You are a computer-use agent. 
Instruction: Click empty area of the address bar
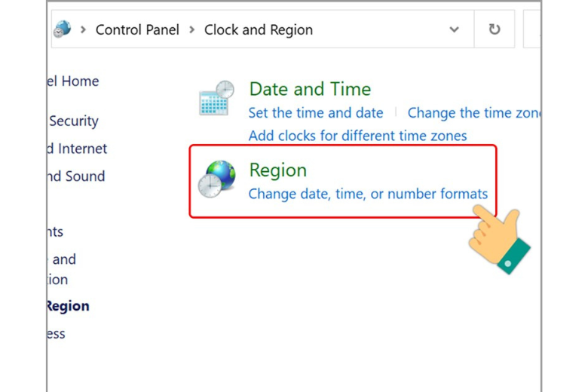(x=378, y=29)
